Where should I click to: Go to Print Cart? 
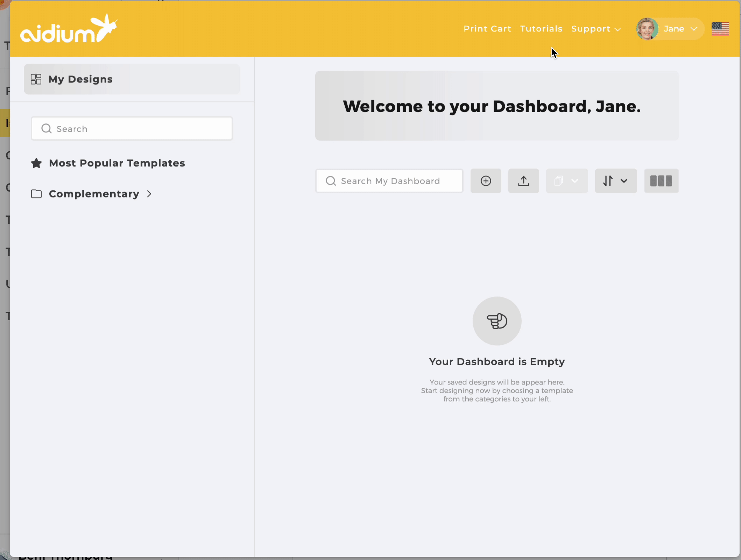pyautogui.click(x=487, y=29)
